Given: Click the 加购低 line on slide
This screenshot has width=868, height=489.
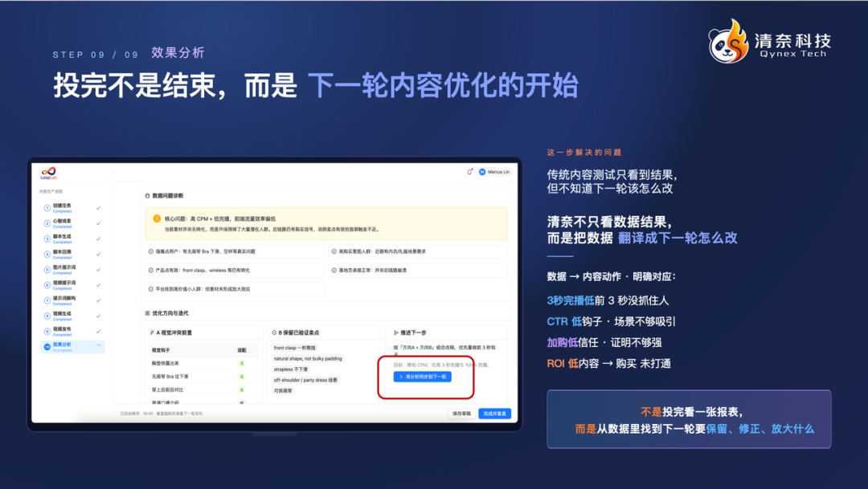Looking at the screenshot, I should (x=604, y=342).
